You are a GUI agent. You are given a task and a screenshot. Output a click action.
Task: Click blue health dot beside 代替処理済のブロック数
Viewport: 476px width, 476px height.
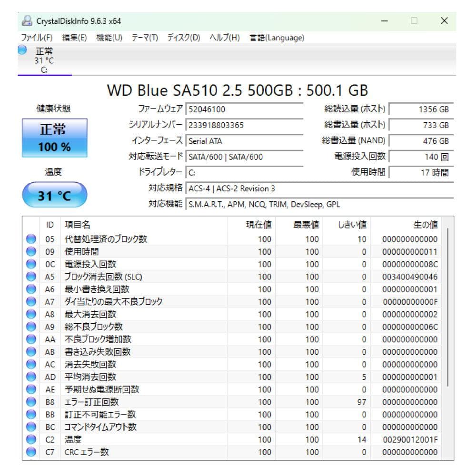coord(32,239)
